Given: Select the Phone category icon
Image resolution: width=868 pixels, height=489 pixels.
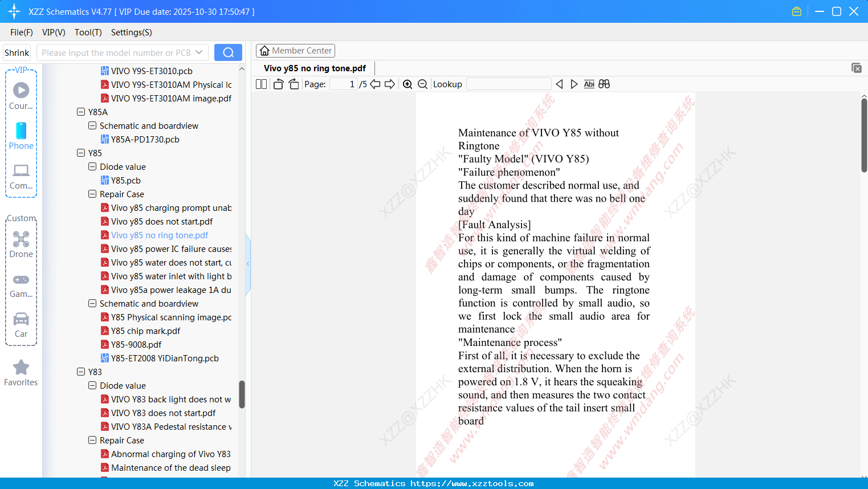Looking at the screenshot, I should click(21, 131).
